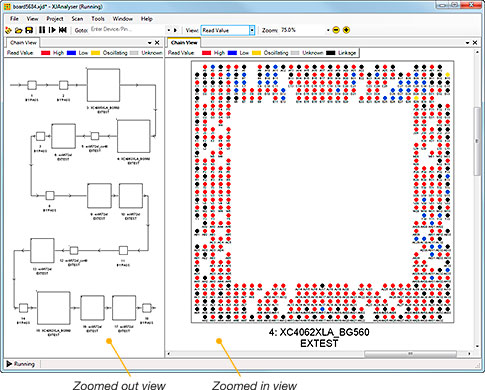485x390 pixels.
Task: Click the Goto arrow button
Action: 175,30
